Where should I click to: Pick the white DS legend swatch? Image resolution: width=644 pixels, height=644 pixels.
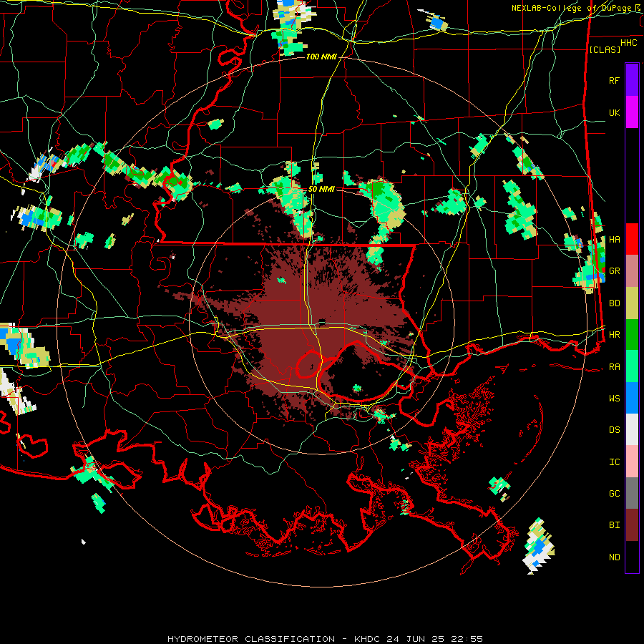point(632,429)
